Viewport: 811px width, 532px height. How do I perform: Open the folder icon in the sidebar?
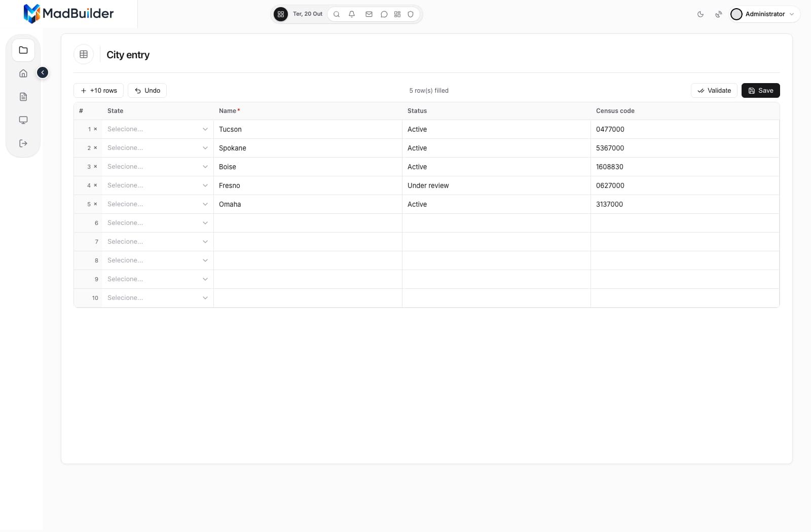[23, 50]
